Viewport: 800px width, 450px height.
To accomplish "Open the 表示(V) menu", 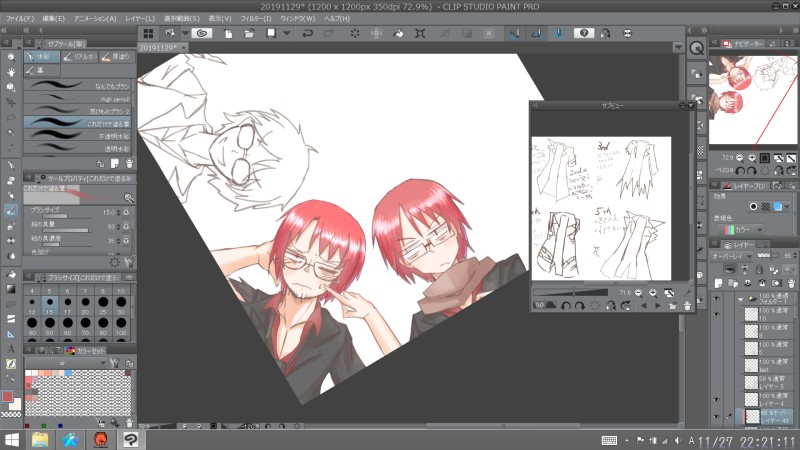I will pos(220,18).
